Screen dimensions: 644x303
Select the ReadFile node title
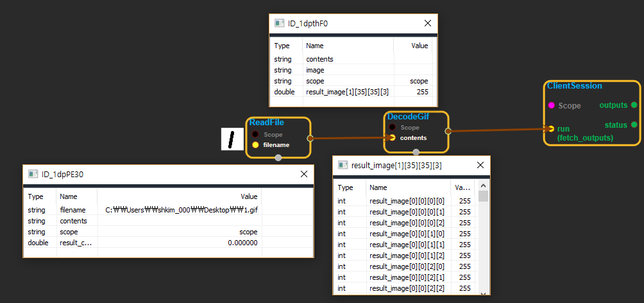click(x=266, y=122)
